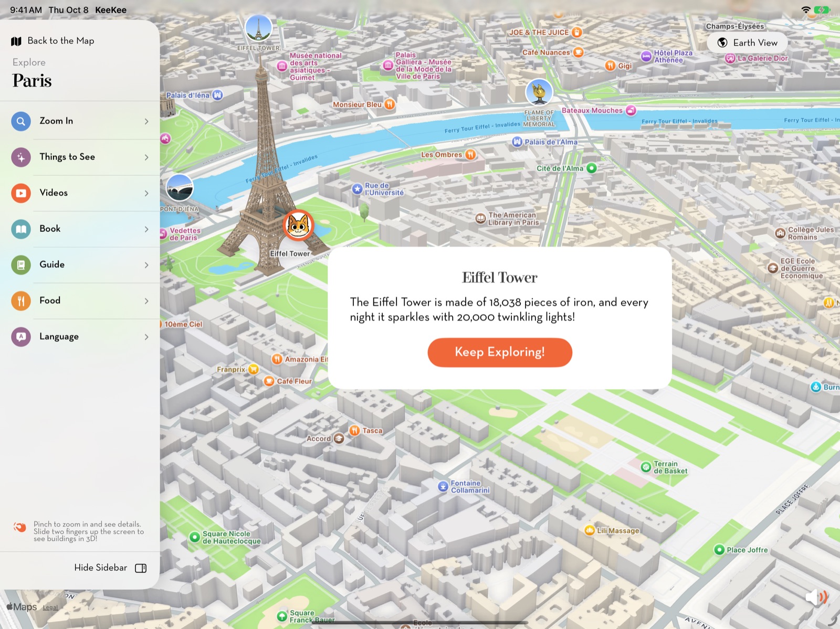Tap the Palais de l'Alma marker

[x=517, y=142]
